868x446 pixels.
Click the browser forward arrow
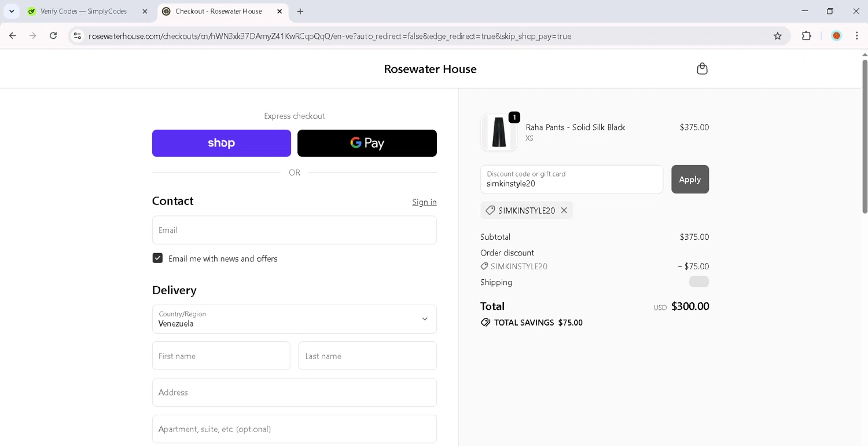[33, 36]
